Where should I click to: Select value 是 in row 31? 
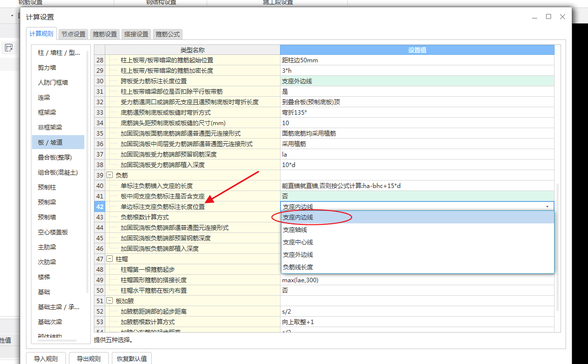[417, 91]
